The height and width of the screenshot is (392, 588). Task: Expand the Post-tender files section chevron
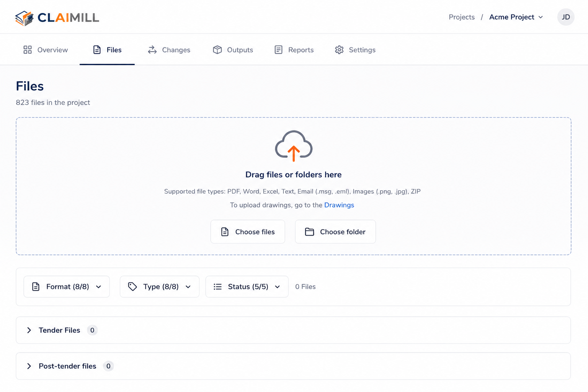pos(29,366)
